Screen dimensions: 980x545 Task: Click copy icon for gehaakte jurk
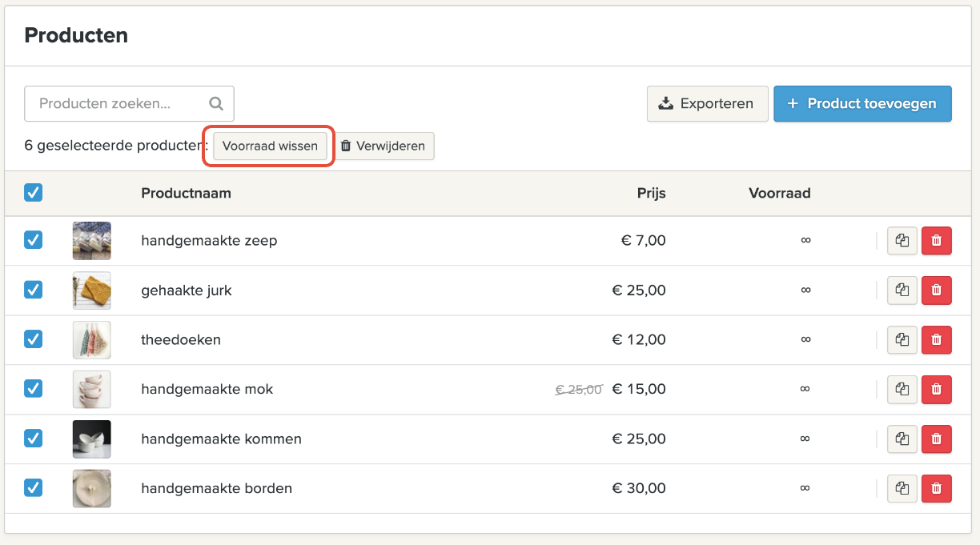[902, 291]
